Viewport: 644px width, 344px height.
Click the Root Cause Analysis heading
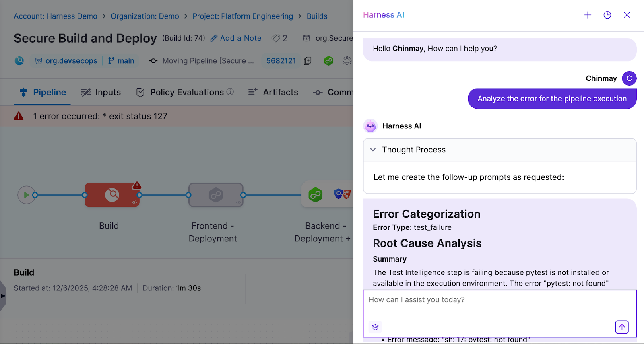point(427,243)
